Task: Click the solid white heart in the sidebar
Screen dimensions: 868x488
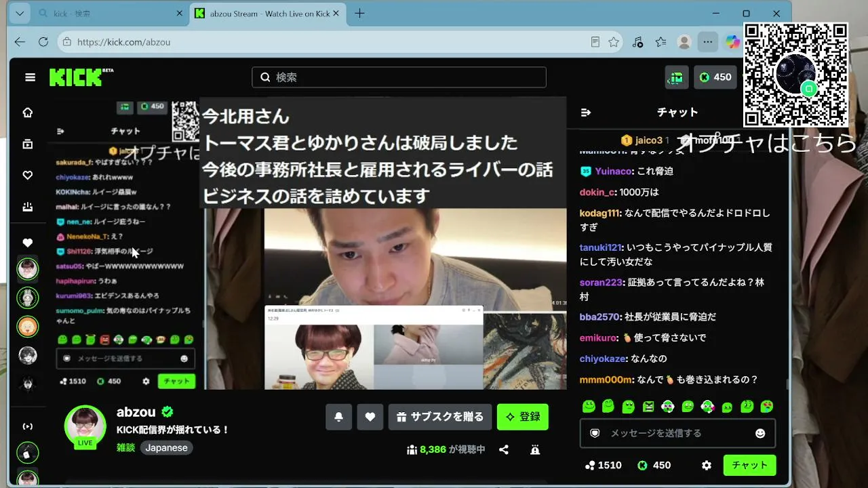Action: (x=28, y=243)
